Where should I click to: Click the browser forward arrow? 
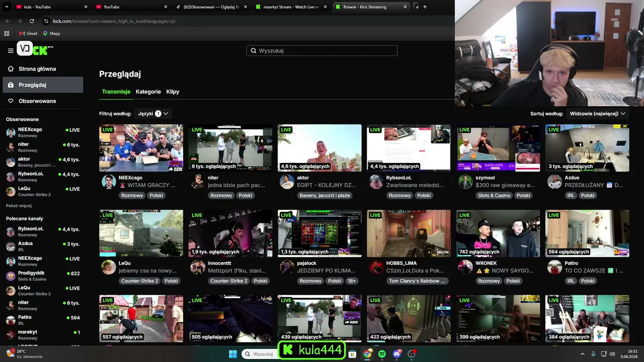click(x=20, y=21)
